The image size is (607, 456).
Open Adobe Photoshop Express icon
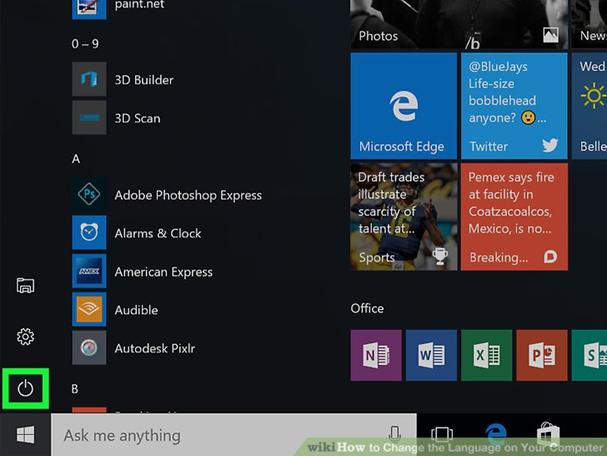tap(89, 194)
